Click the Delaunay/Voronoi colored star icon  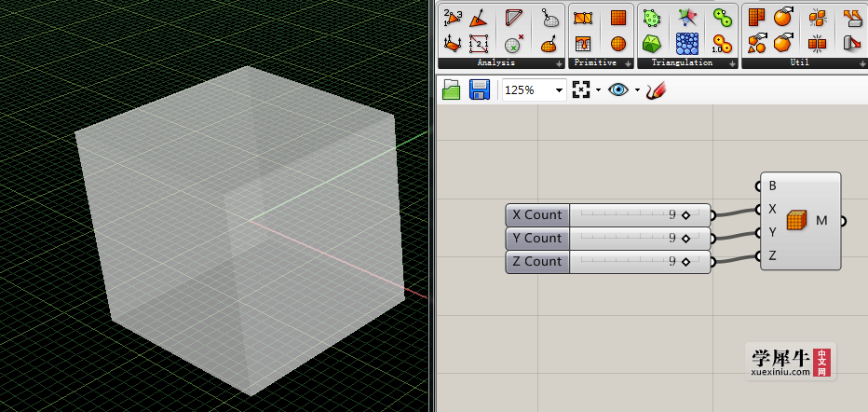point(687,19)
